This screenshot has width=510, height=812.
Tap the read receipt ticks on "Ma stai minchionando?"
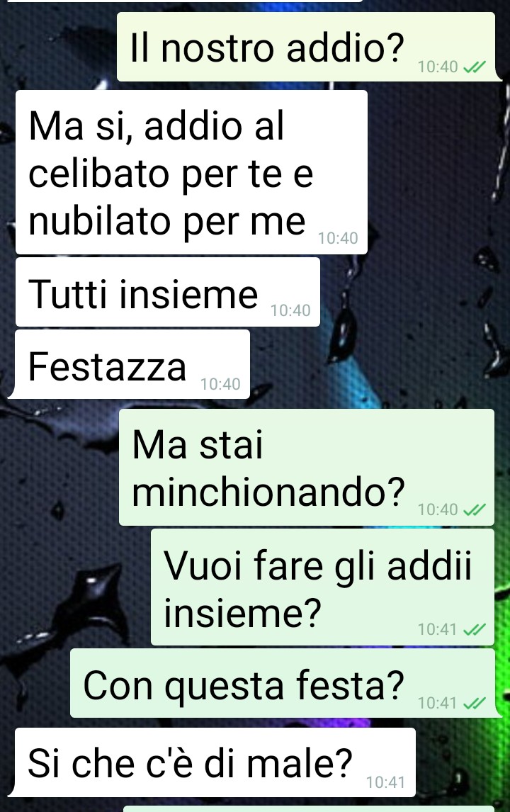tap(474, 509)
